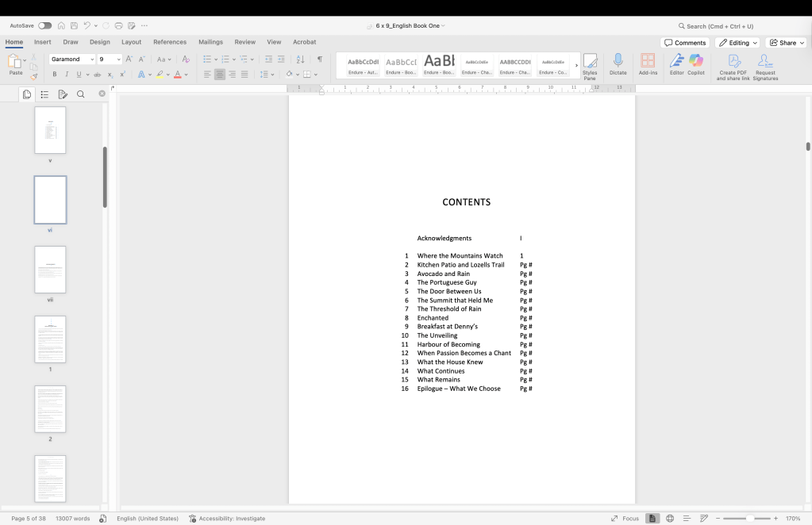
Task: Click the Sort A-Z icon
Action: tap(300, 59)
